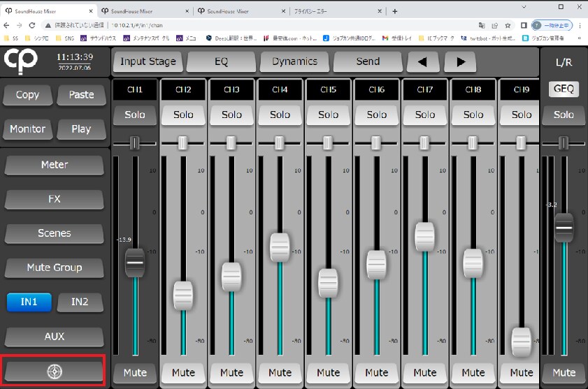Click the CP logo in top-left
The image size is (588, 389).
[21, 61]
